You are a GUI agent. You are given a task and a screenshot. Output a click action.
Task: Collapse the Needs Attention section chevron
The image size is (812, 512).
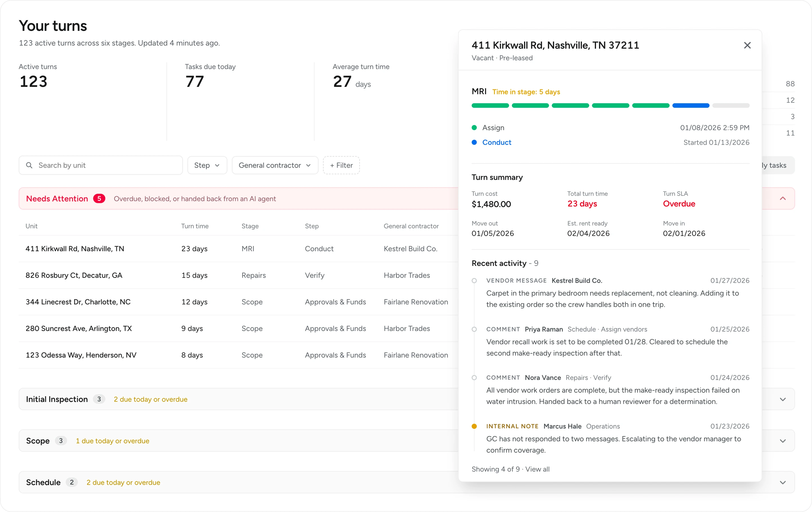coord(783,199)
